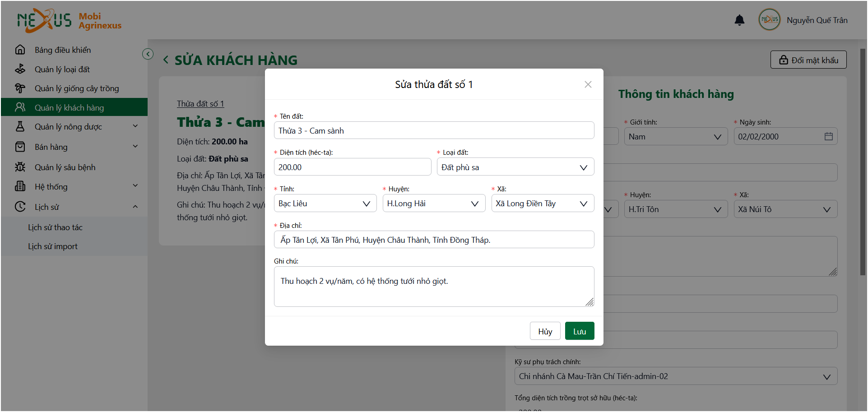Click the Quản lý khách hàng people icon
Image resolution: width=868 pixels, height=412 pixels.
click(x=20, y=107)
